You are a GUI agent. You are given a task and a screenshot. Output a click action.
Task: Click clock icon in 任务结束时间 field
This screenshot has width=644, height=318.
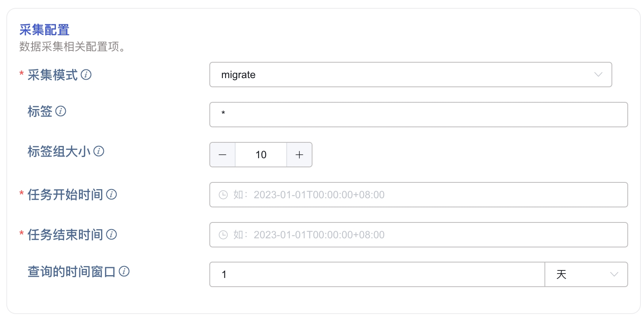(223, 235)
